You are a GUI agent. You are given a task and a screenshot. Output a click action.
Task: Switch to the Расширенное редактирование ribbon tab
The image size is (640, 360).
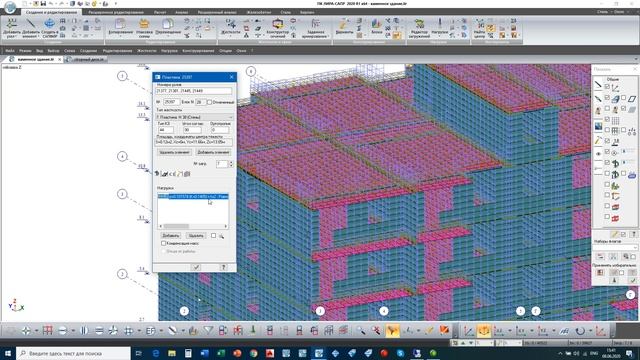coord(116,12)
